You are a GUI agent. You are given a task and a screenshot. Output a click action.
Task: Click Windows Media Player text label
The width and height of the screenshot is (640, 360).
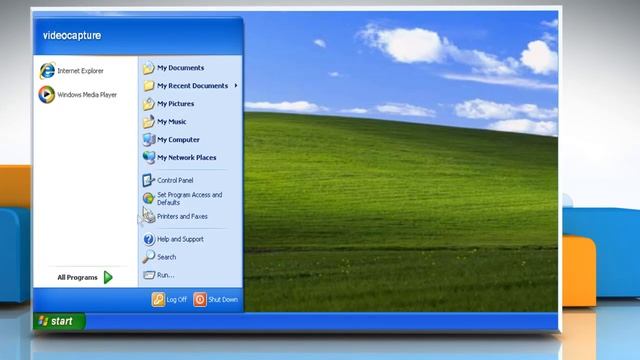tap(87, 95)
